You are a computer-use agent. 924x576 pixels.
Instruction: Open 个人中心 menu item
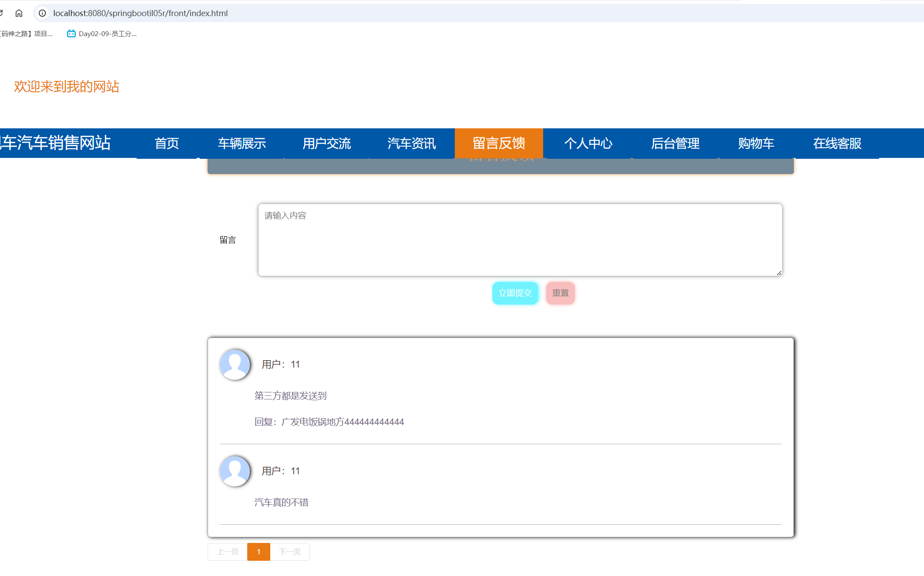pos(588,143)
